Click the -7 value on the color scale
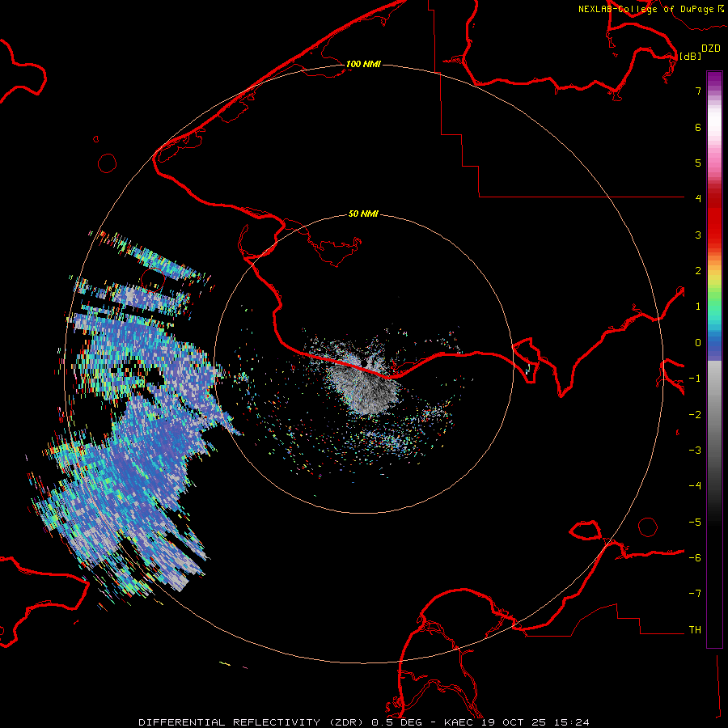The width and height of the screenshot is (728, 728). tap(695, 594)
